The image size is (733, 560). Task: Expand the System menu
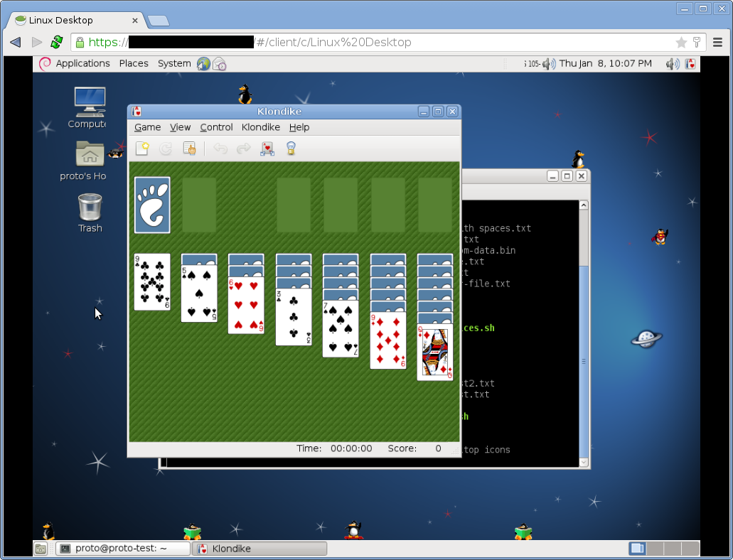[174, 63]
